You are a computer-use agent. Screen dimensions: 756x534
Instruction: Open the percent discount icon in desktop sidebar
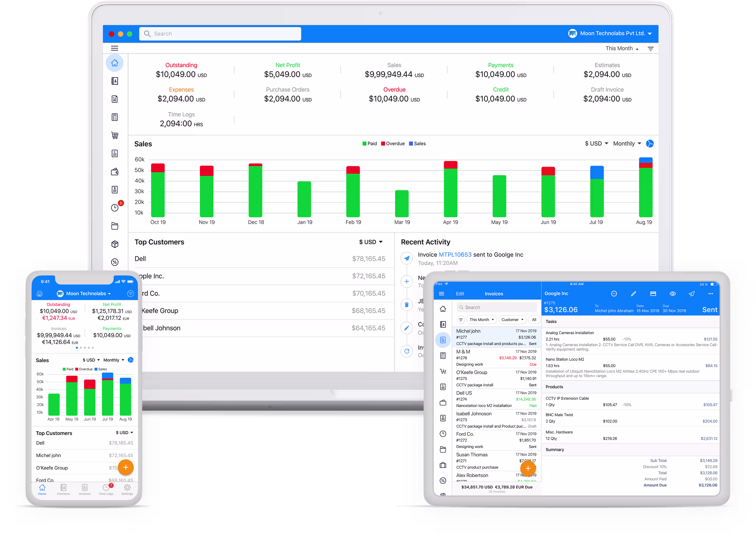[x=115, y=262]
